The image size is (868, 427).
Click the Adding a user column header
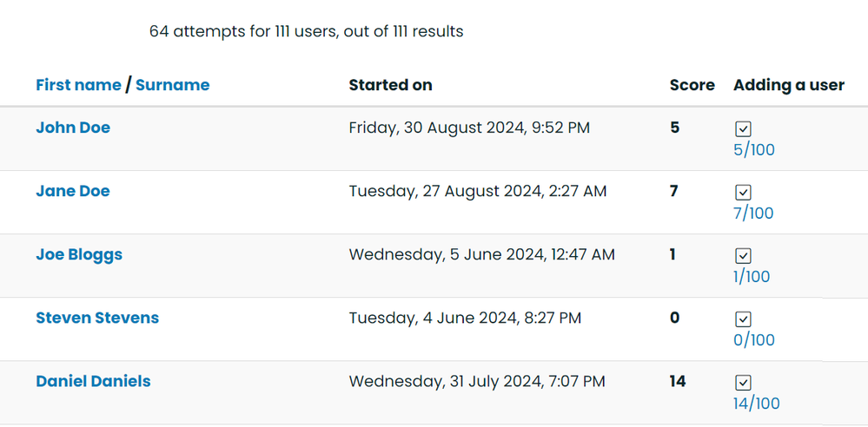(x=789, y=85)
